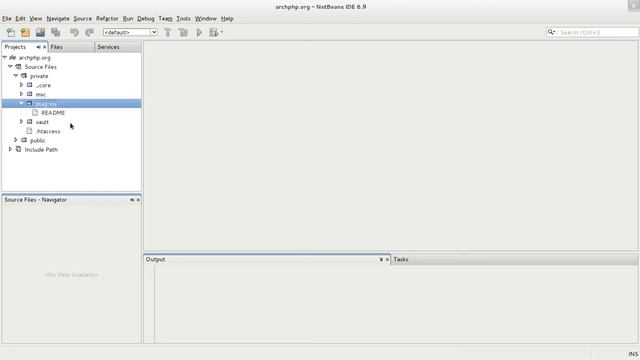Expand the mvc folder
The height and width of the screenshot is (360, 640).
[22, 94]
